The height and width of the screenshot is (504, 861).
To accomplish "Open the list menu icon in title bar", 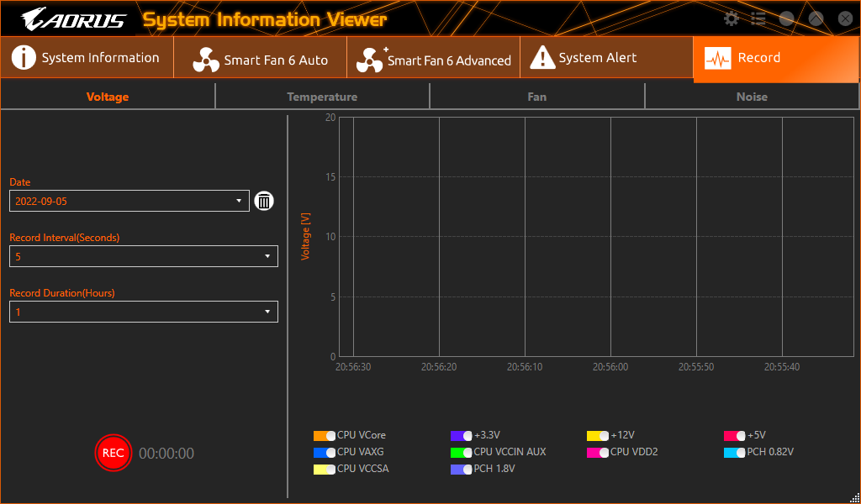I will [758, 18].
